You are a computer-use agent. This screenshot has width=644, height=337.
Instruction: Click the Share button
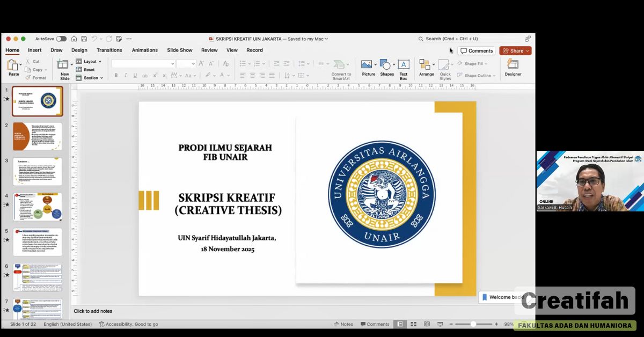click(515, 50)
